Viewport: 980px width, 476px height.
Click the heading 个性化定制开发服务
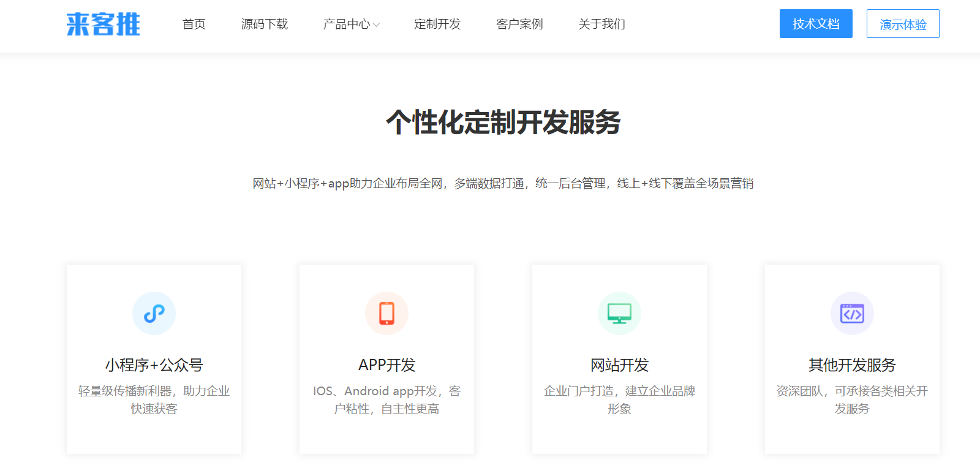coord(503,122)
